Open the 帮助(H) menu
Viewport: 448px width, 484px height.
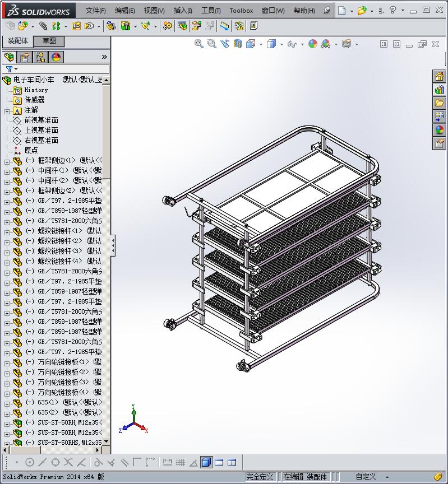coord(304,11)
